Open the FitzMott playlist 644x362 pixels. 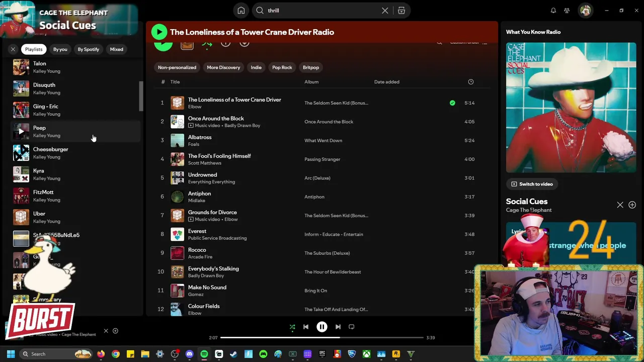pyautogui.click(x=75, y=196)
